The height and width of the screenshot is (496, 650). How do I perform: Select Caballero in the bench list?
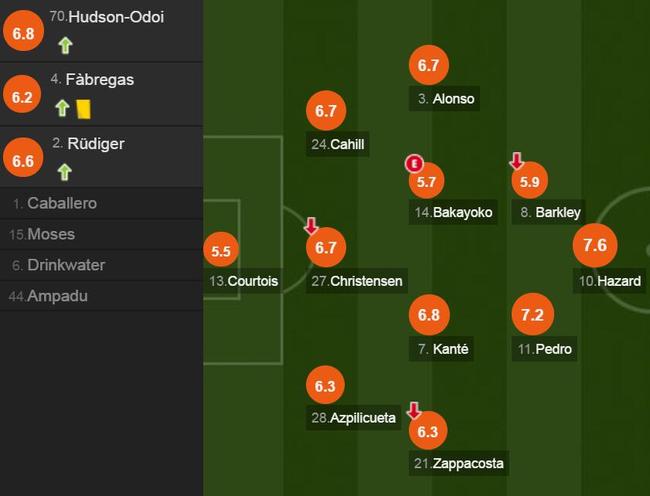[101, 203]
